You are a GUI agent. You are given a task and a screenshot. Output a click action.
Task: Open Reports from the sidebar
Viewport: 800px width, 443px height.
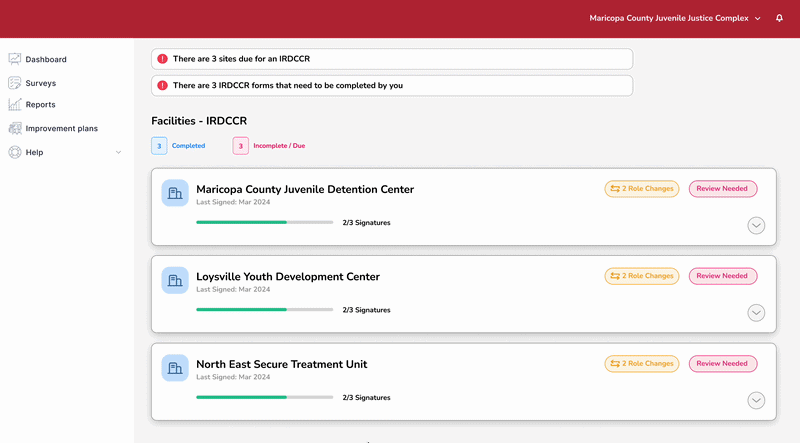coord(40,104)
